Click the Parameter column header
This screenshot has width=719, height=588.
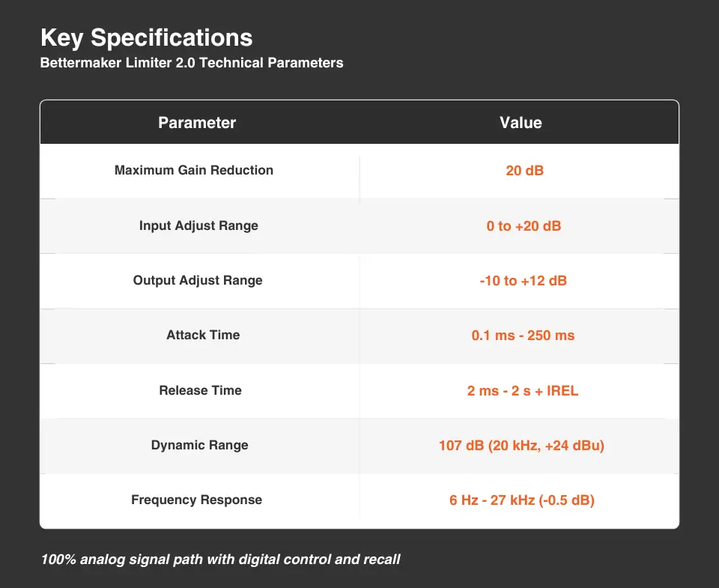pyautogui.click(x=197, y=123)
